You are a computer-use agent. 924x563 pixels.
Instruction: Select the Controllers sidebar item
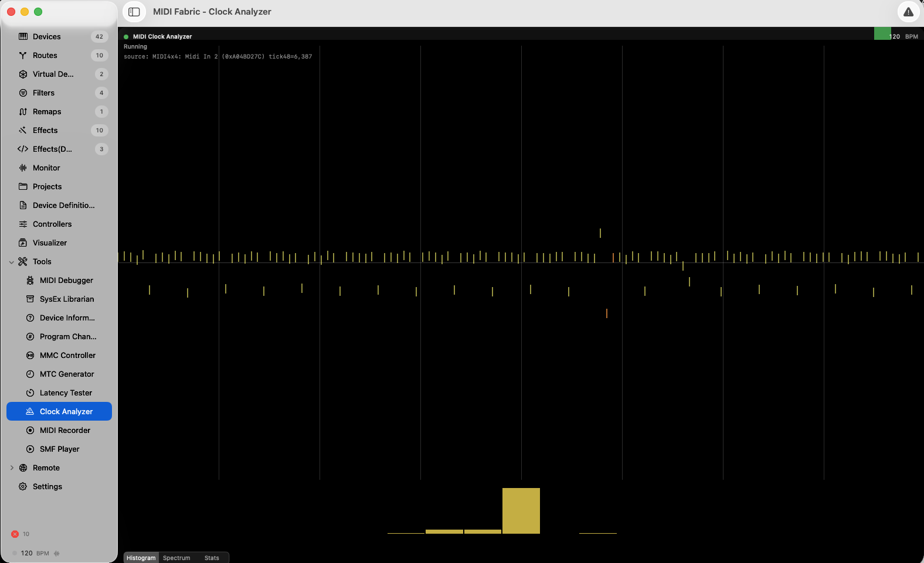point(59,224)
